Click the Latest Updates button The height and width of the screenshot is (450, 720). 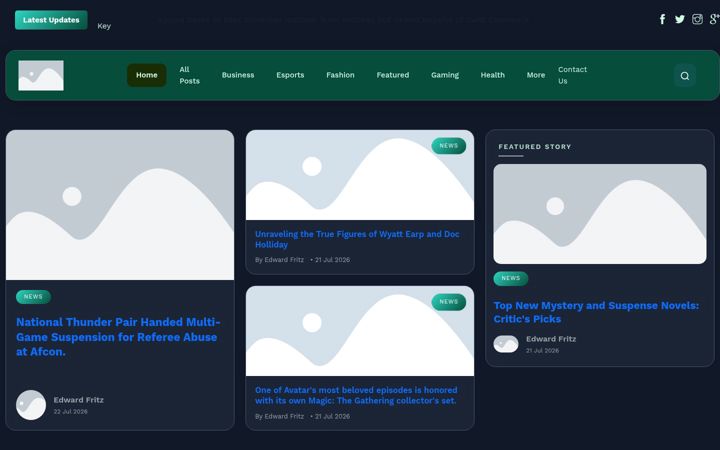pyautogui.click(x=51, y=20)
